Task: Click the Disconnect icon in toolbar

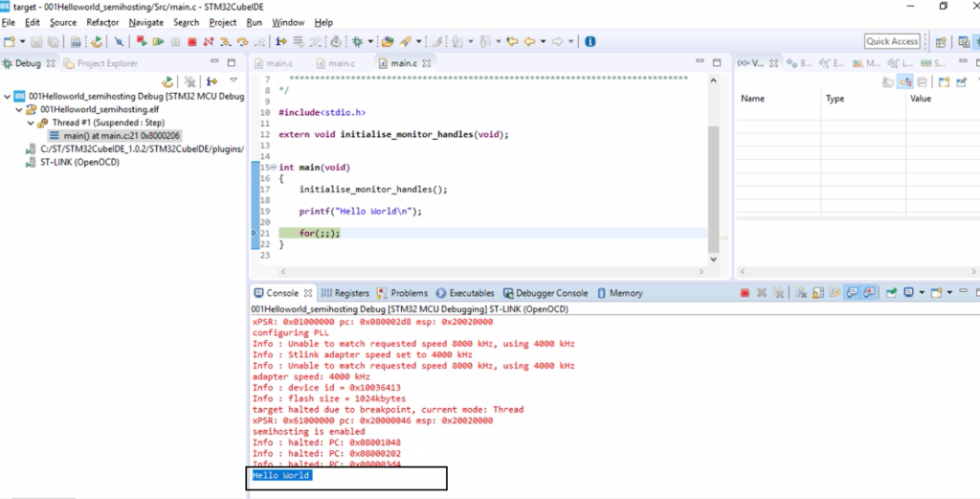Action: coord(208,41)
